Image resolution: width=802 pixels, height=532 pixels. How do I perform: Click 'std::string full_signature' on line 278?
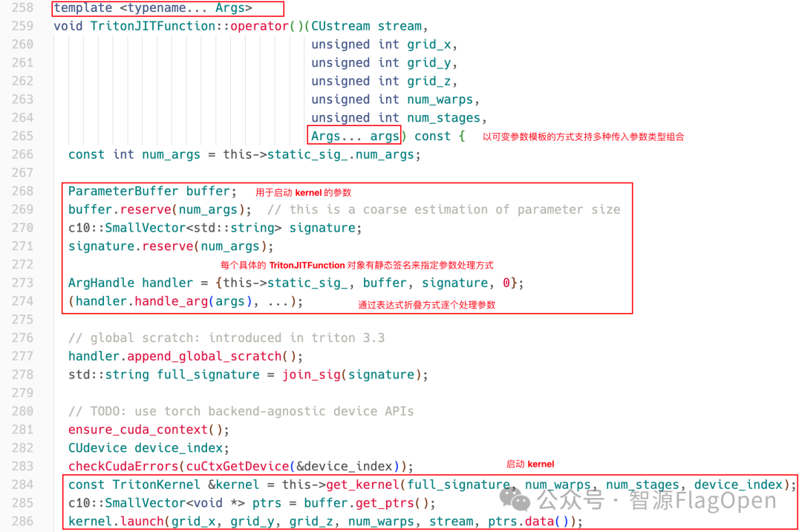point(163,375)
